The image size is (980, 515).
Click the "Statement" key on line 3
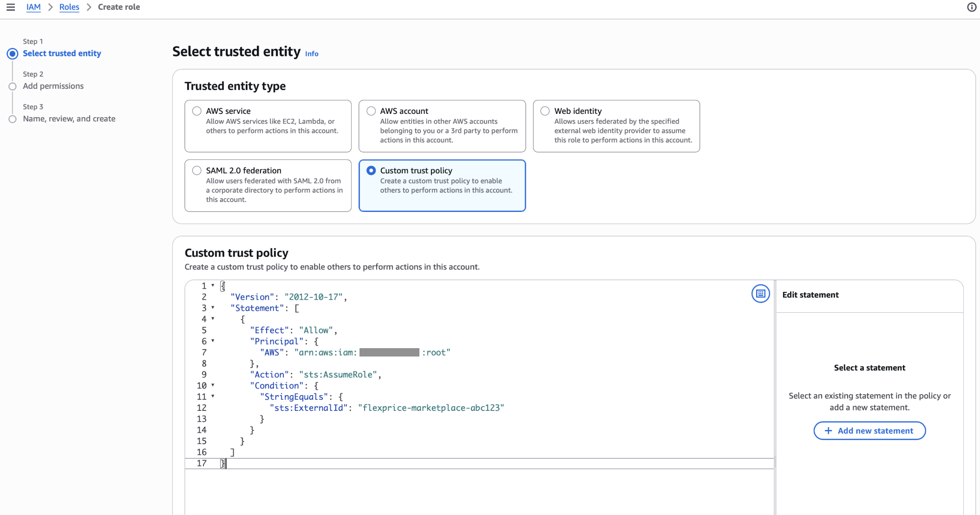(x=257, y=308)
